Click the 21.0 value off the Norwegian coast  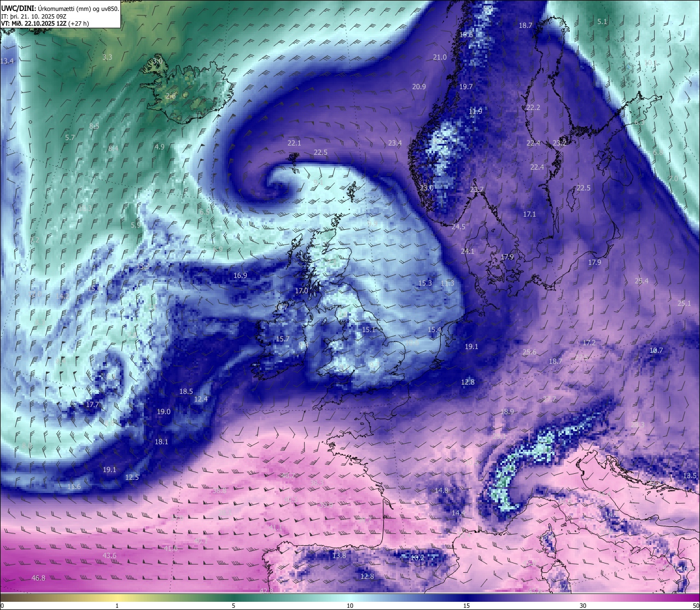click(440, 57)
